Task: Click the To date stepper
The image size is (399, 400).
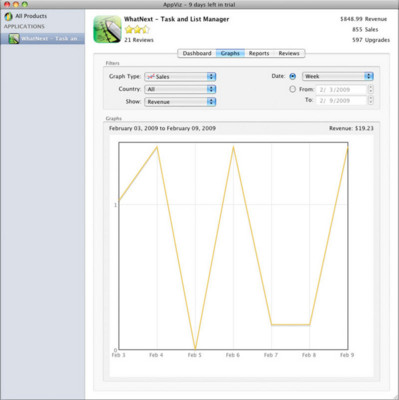Action: tap(371, 100)
